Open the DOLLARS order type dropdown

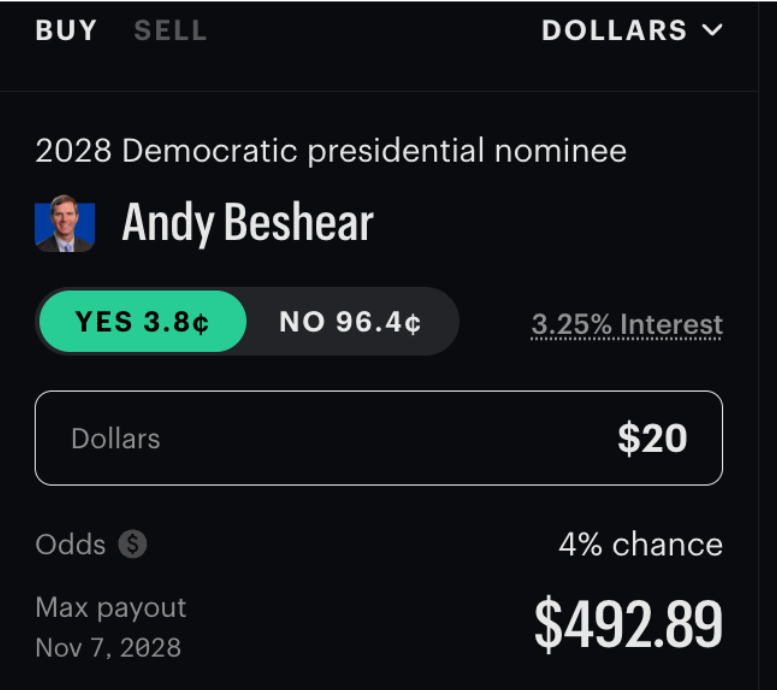632,30
